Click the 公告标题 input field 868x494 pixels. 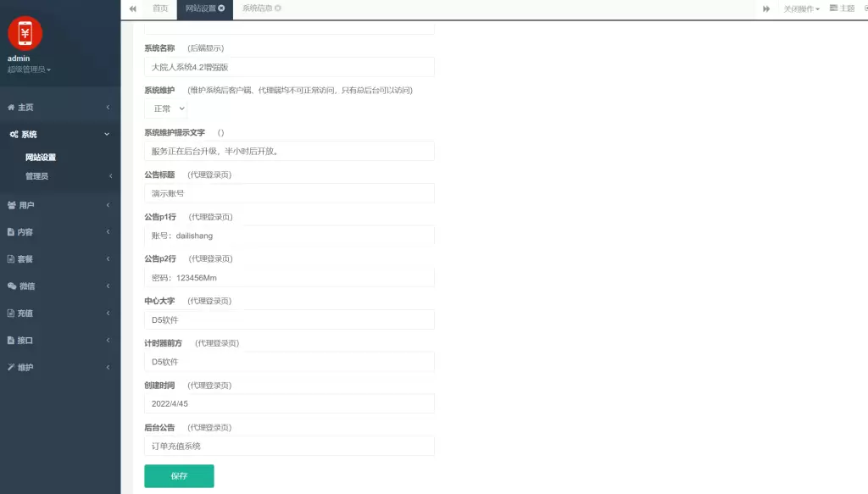point(289,193)
